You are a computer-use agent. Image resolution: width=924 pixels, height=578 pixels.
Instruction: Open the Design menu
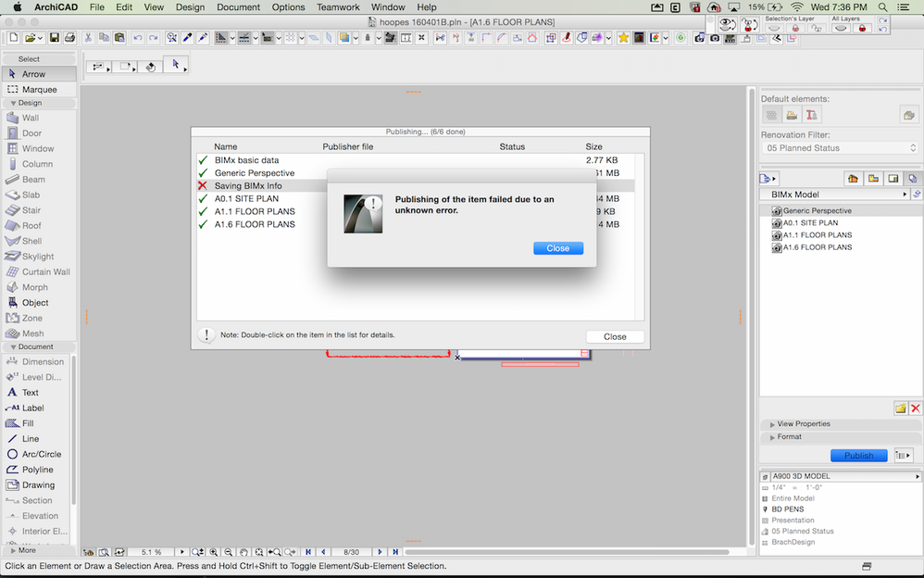tap(190, 7)
